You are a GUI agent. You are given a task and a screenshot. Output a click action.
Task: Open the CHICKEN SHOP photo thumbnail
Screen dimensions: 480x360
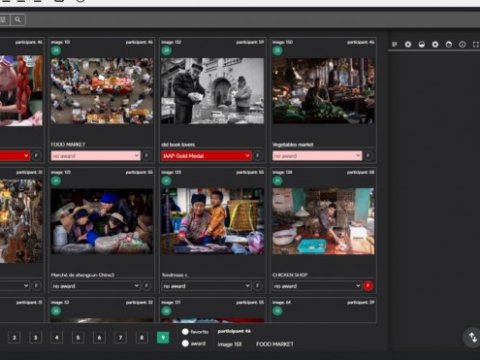(323, 221)
